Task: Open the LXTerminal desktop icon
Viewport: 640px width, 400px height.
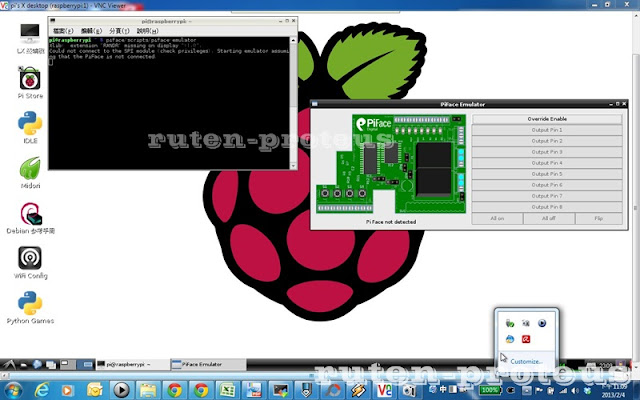Action: point(30,37)
